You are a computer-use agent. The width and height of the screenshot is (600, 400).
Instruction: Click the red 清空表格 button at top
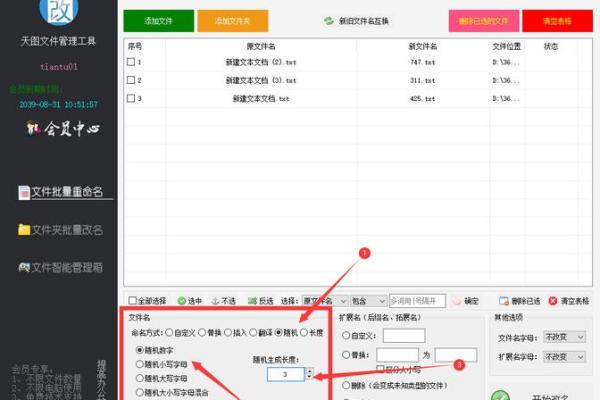(558, 21)
